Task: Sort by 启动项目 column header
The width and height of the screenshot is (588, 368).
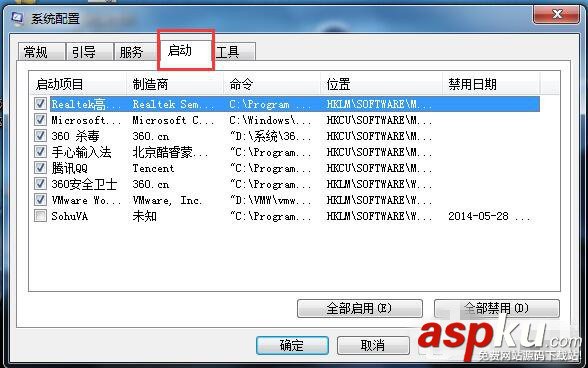Action: (x=78, y=84)
